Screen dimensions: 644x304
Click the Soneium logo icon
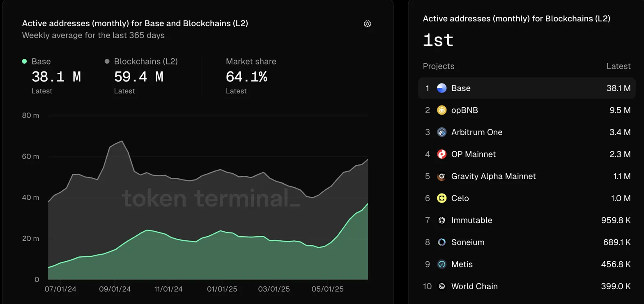pos(442,242)
